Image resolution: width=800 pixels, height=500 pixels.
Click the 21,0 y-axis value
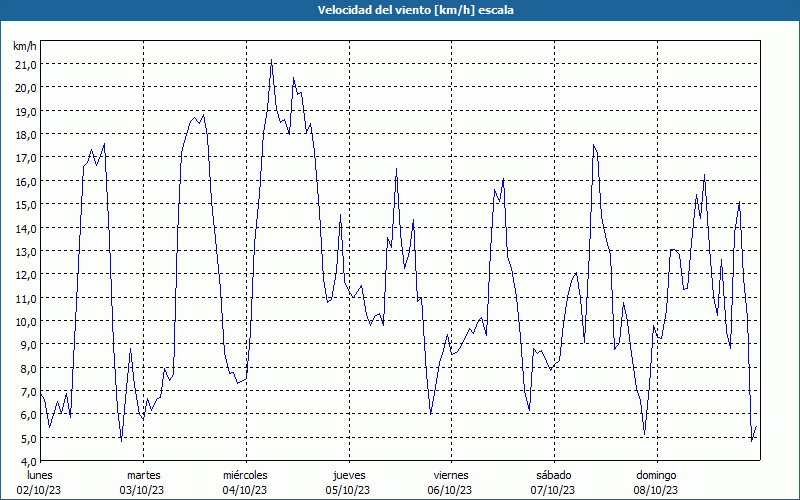point(26,64)
